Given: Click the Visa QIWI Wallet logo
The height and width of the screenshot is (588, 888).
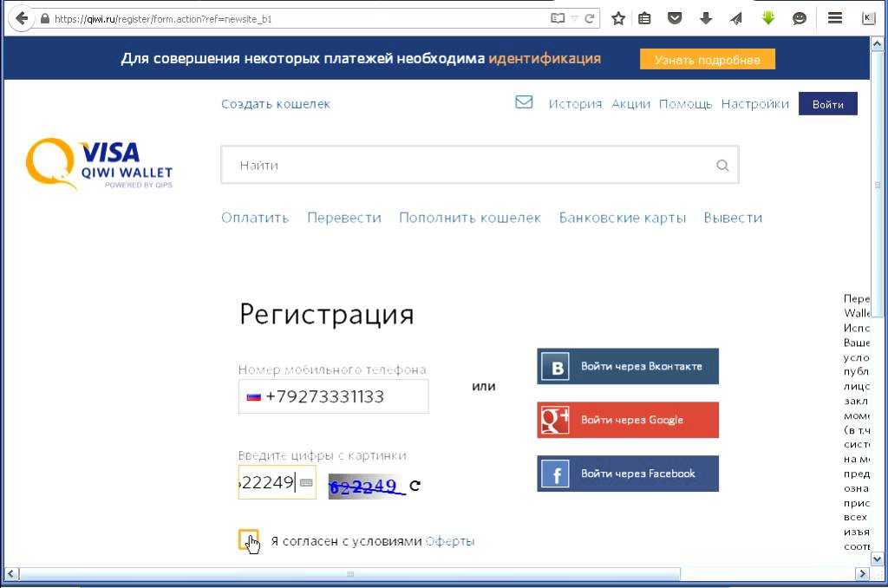Looking at the screenshot, I should click(99, 164).
